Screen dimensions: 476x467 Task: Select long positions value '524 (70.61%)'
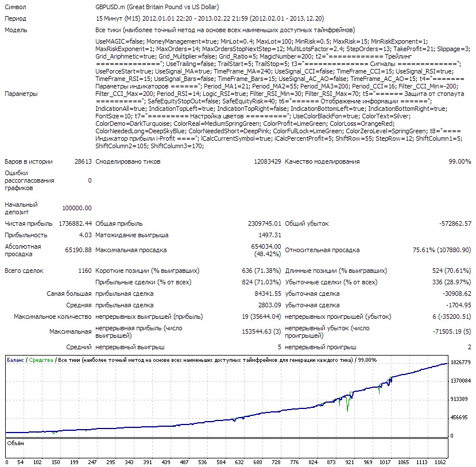coord(452,271)
